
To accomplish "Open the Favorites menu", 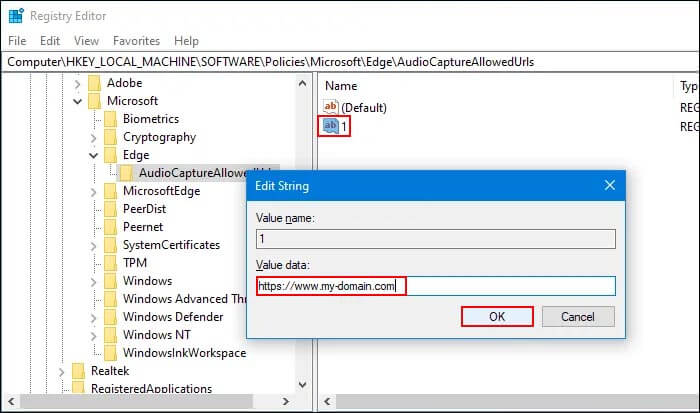I will pos(136,41).
